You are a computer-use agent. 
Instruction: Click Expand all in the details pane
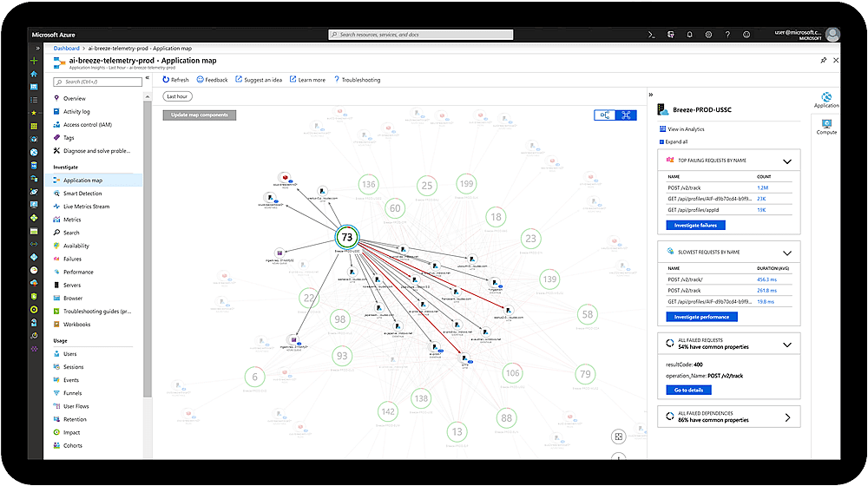674,141
